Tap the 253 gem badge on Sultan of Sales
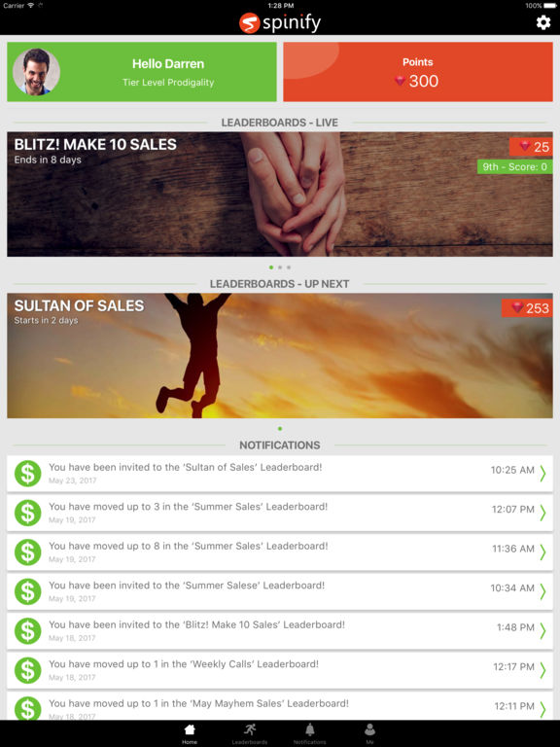Screen dimensions: 560x747 [x=527, y=307]
